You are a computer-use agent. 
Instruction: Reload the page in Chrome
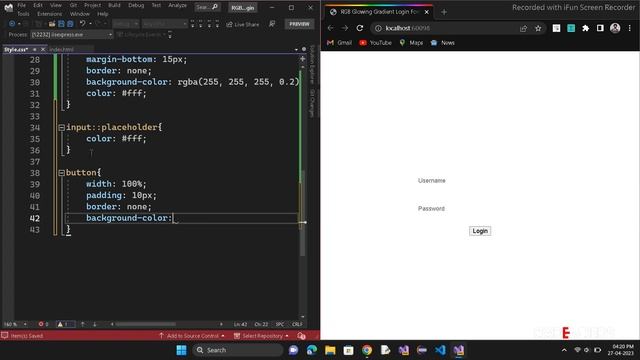point(360,28)
